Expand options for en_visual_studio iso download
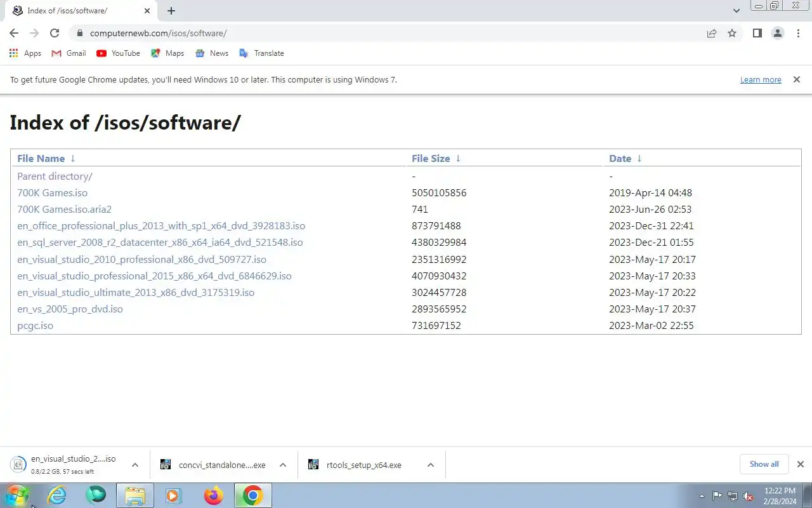Image resolution: width=812 pixels, height=508 pixels. pos(135,465)
